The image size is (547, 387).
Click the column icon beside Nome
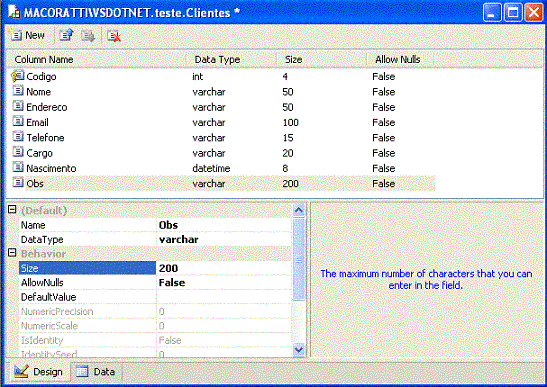(18, 91)
